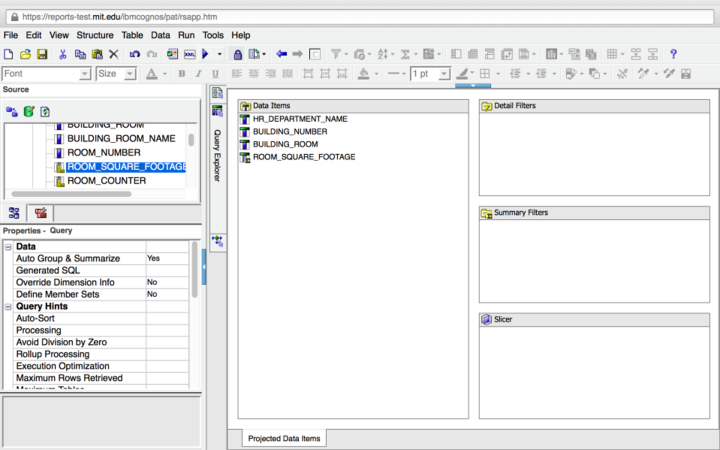Open the Structure menu
The width and height of the screenshot is (720, 450).
coord(95,35)
